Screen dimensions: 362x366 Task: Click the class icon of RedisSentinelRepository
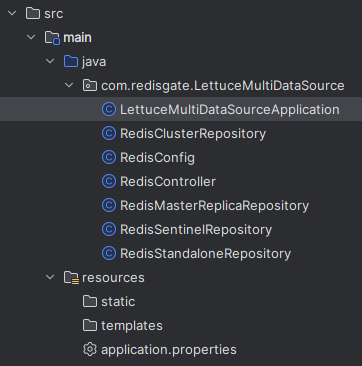point(109,229)
